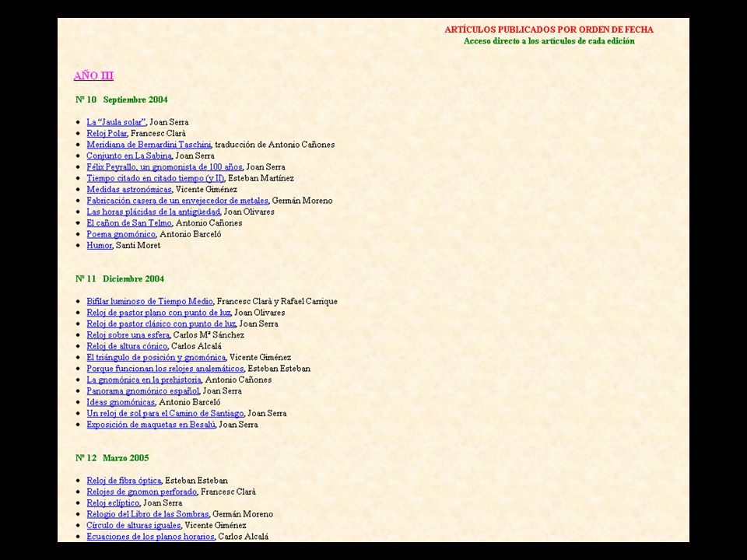This screenshot has height=560, width=747.
Task: Click the Nº 11 Diciembre 2004 heading
Action: [x=120, y=278]
